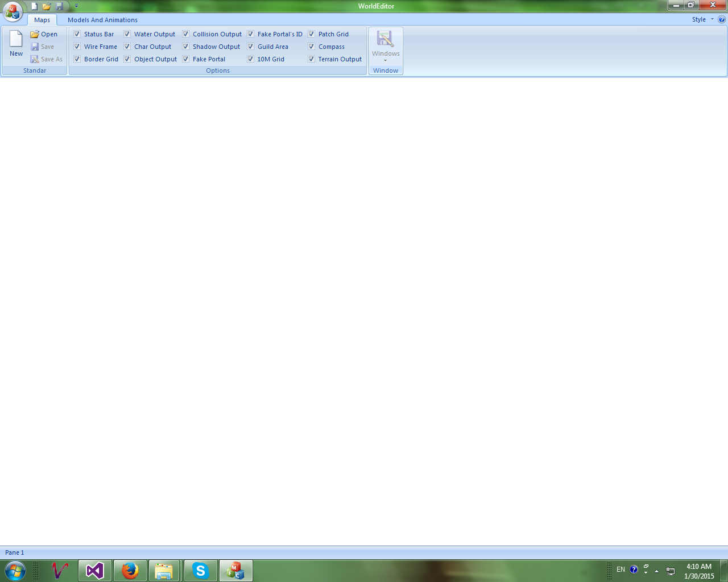Click Save As in the Standar ribbon group
Image resolution: width=728 pixels, height=582 pixels.
(x=47, y=59)
